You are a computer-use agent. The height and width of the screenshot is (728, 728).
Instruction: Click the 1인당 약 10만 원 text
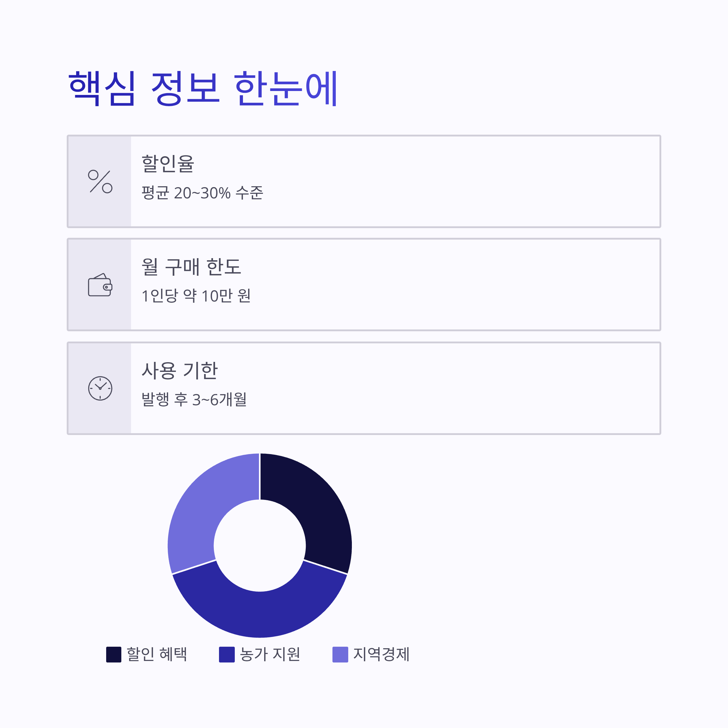(x=196, y=296)
